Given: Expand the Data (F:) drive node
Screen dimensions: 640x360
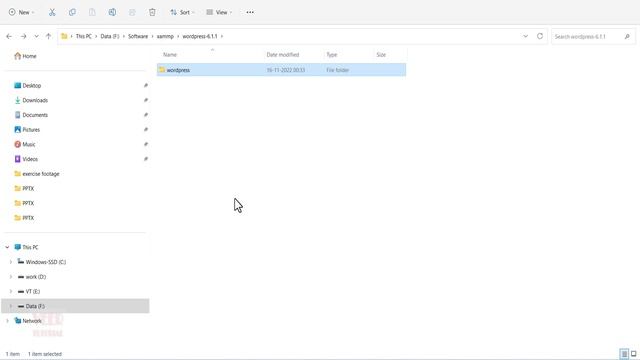Looking at the screenshot, I should 11,306.
